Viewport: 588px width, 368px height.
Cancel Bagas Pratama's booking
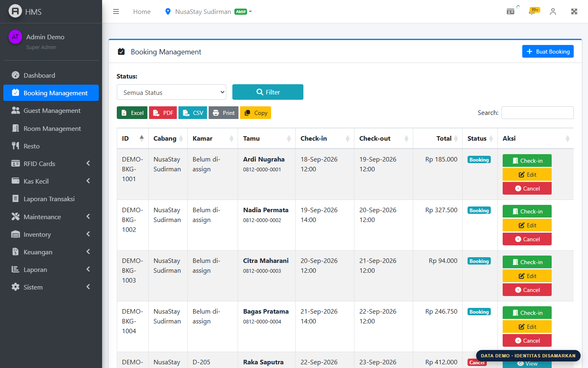[x=527, y=341]
